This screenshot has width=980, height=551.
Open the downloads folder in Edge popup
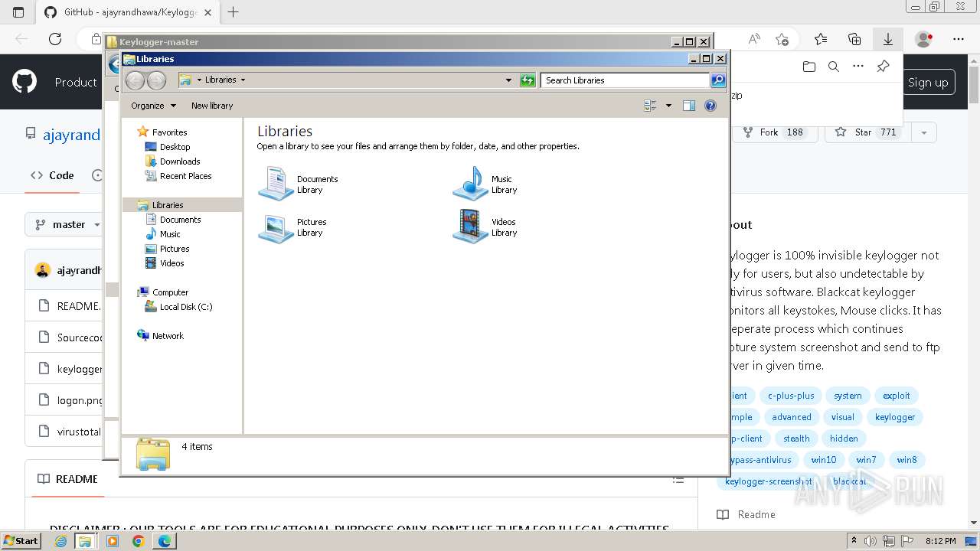click(x=809, y=67)
